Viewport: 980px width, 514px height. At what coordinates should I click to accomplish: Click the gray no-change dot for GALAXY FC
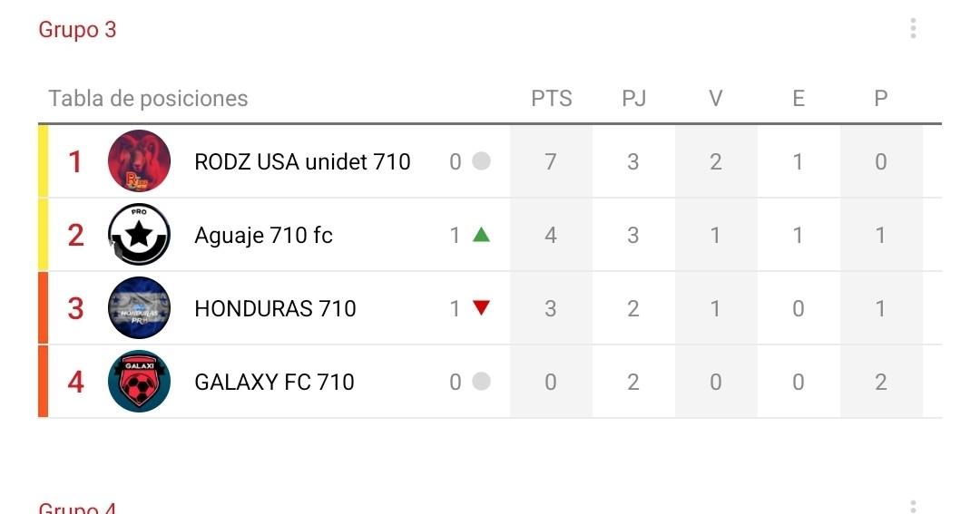click(481, 382)
